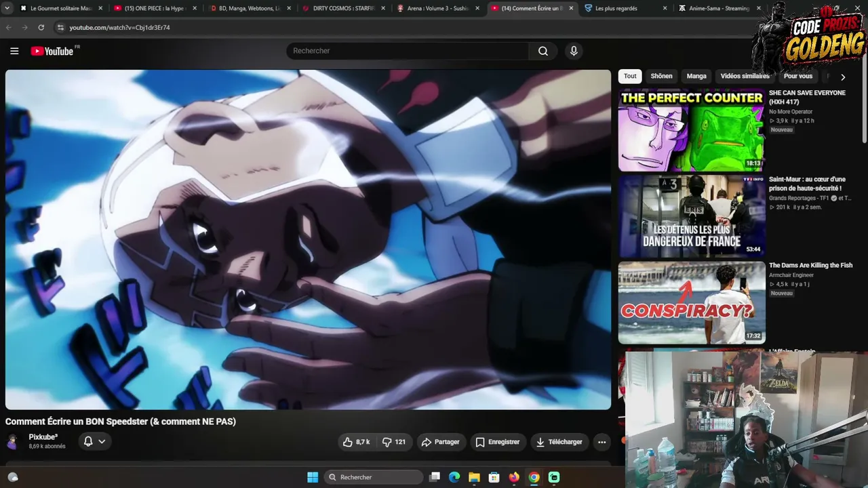Image resolution: width=868 pixels, height=488 pixels.
Task: Launch Firefox from the taskbar
Action: pyautogui.click(x=514, y=477)
